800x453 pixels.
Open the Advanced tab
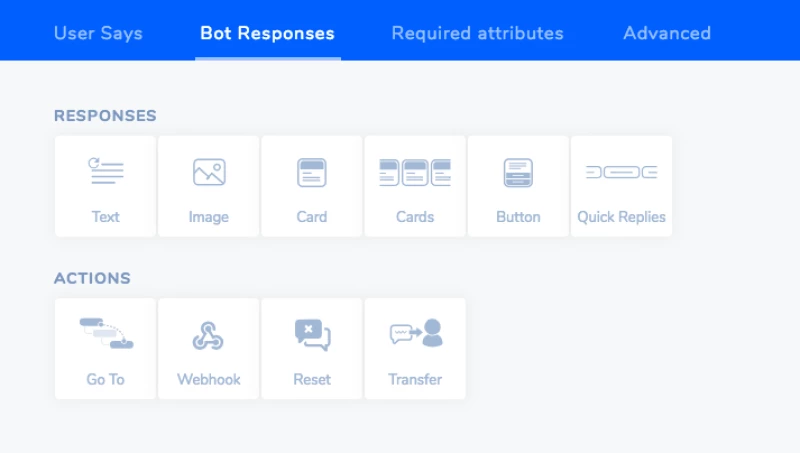click(666, 33)
